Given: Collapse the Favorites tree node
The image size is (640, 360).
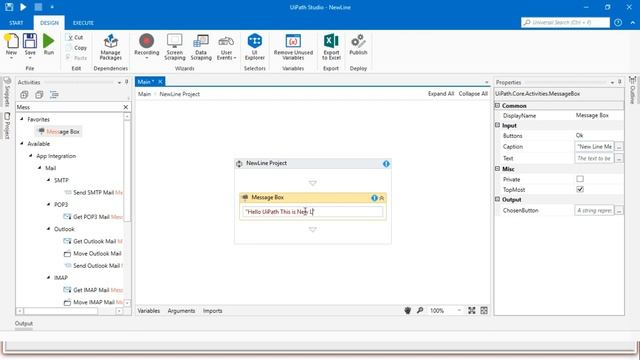Looking at the screenshot, I should pyautogui.click(x=22, y=119).
